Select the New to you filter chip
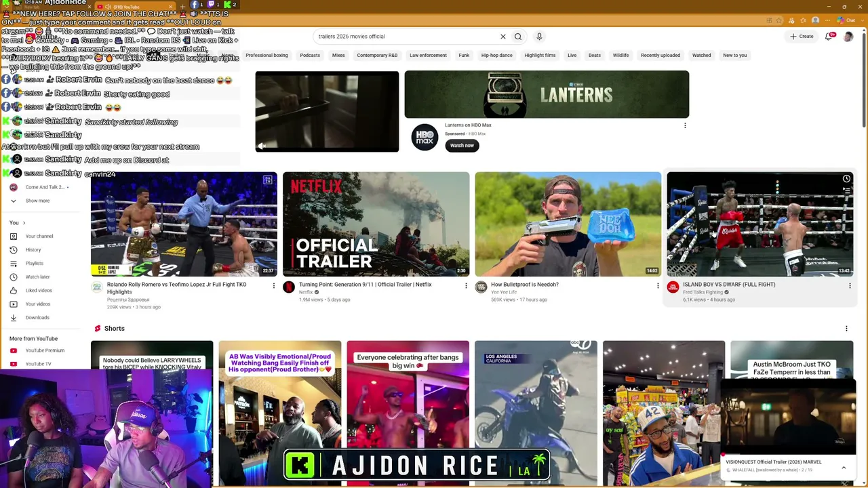 pyautogui.click(x=734, y=56)
